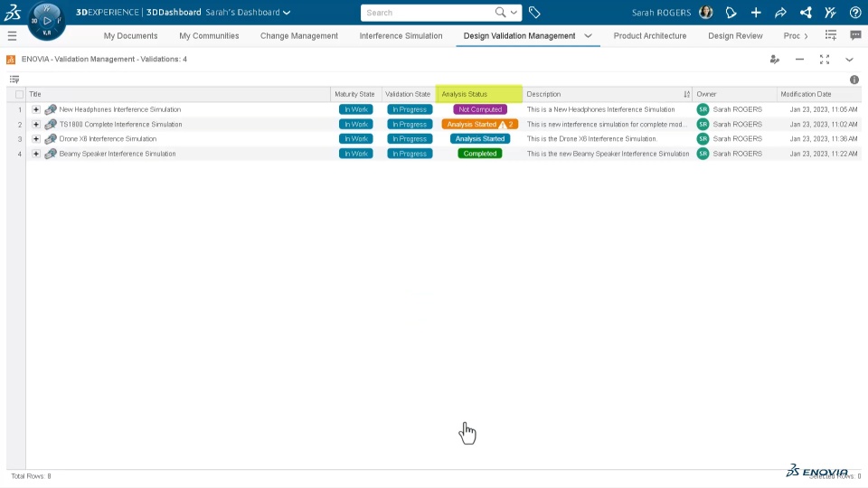Toggle the select-all checkbox in header
This screenshot has width=868, height=488.
pyautogui.click(x=19, y=95)
